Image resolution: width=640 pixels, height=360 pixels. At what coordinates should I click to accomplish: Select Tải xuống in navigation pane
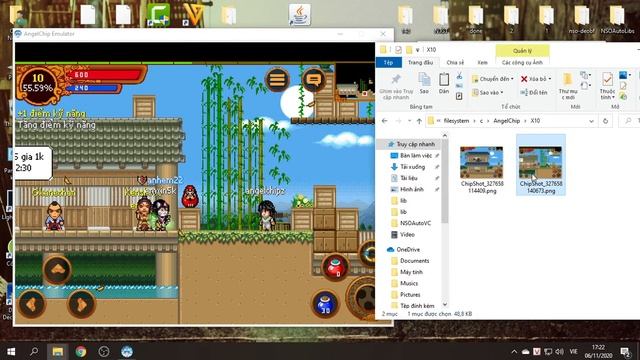click(x=412, y=167)
